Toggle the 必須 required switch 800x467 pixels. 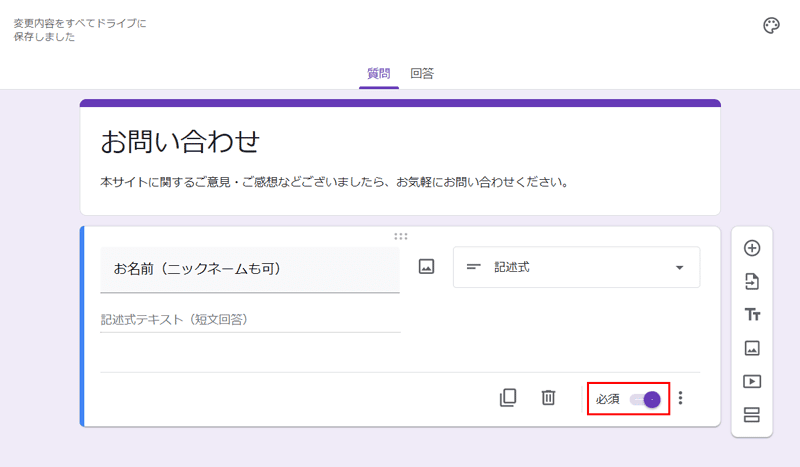click(x=645, y=399)
